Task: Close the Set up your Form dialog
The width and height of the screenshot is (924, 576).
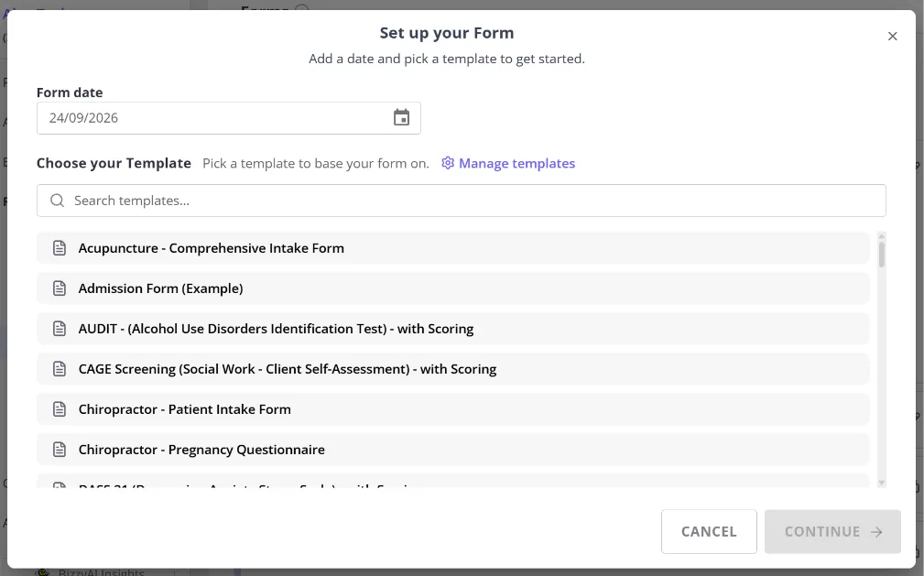Action: pyautogui.click(x=892, y=36)
